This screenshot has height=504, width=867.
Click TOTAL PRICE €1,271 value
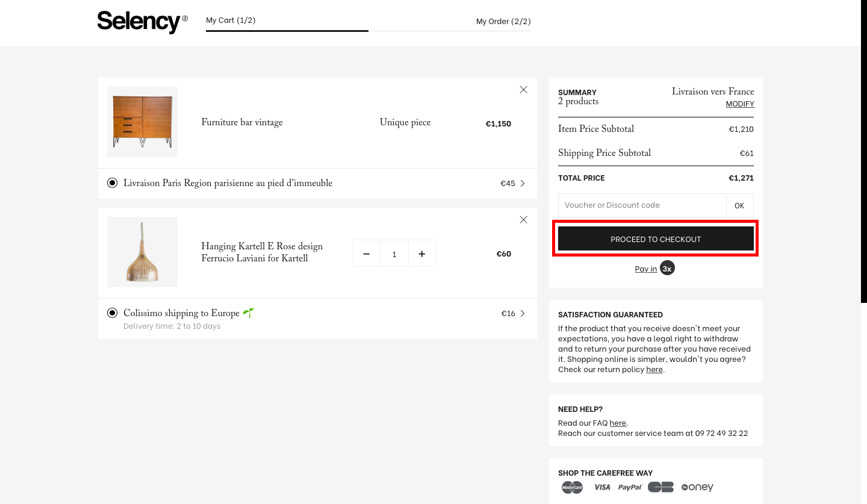741,178
